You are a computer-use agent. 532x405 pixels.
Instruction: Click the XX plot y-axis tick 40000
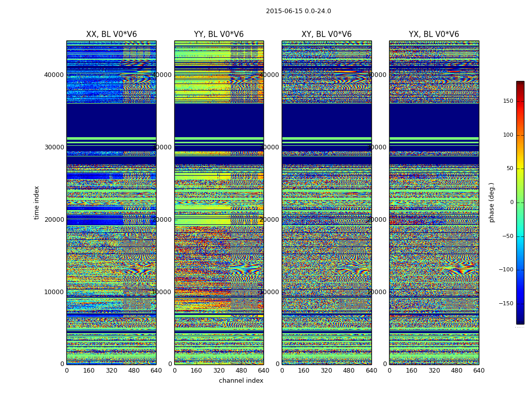[54, 75]
